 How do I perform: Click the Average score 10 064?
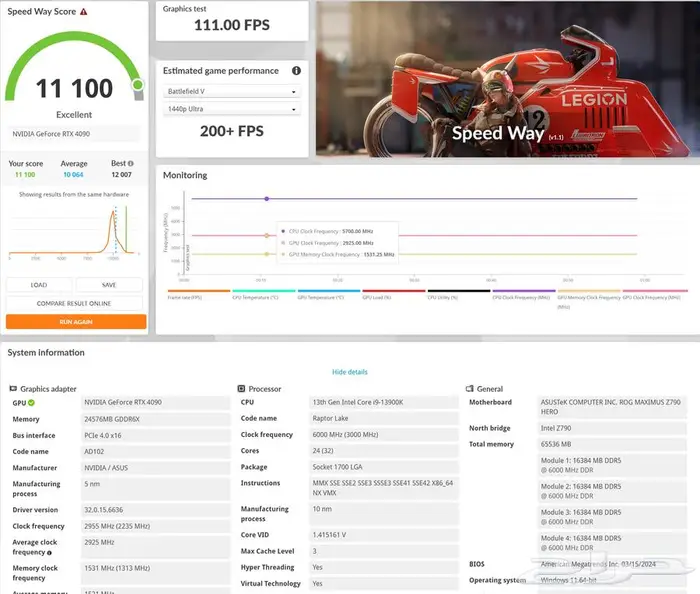click(x=73, y=174)
